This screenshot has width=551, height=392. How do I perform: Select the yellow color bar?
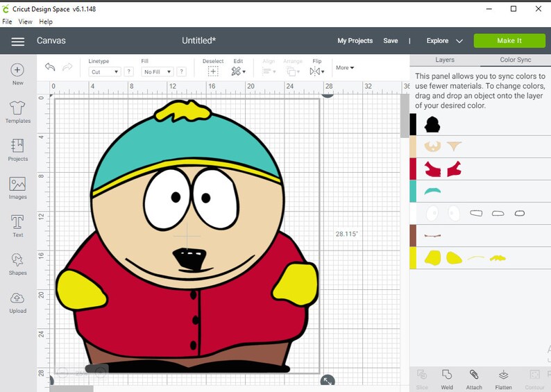pyautogui.click(x=413, y=258)
